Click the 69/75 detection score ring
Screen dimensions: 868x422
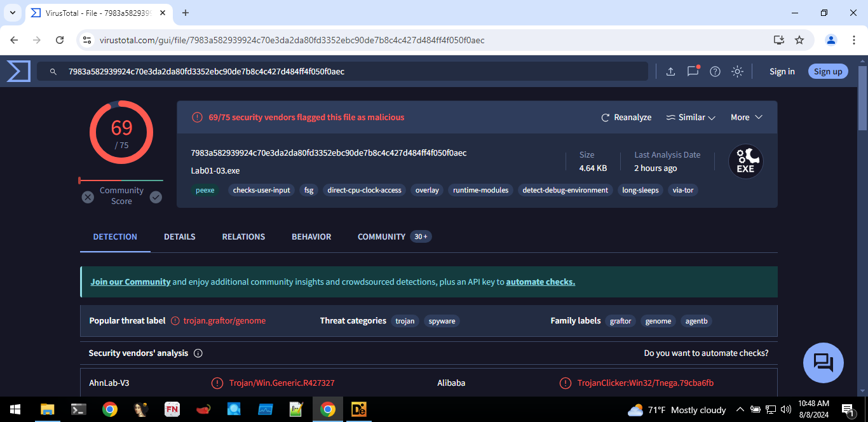tap(121, 132)
